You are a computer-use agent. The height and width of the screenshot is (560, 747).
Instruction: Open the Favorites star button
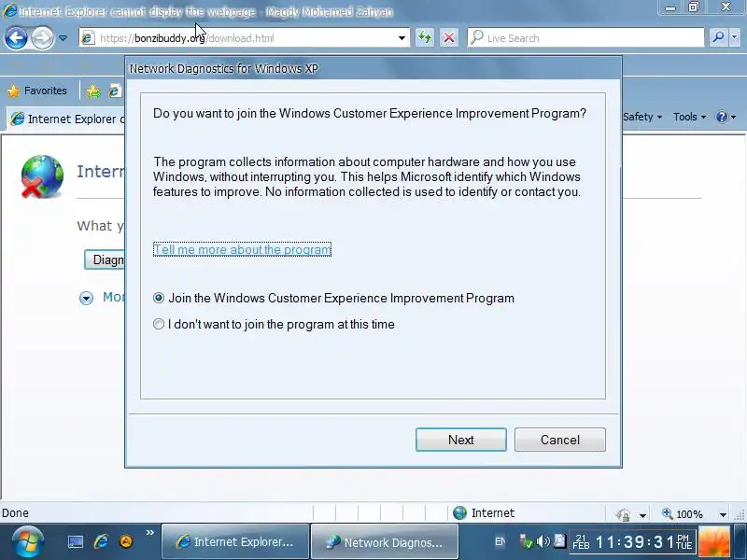(37, 91)
